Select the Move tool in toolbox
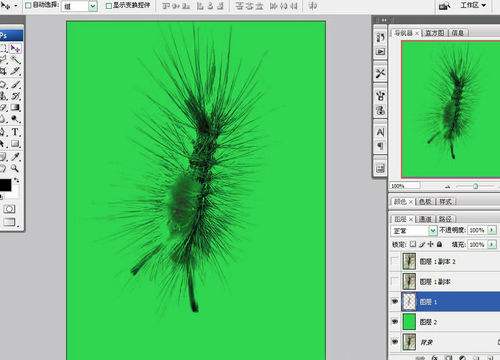 pyautogui.click(x=15, y=49)
